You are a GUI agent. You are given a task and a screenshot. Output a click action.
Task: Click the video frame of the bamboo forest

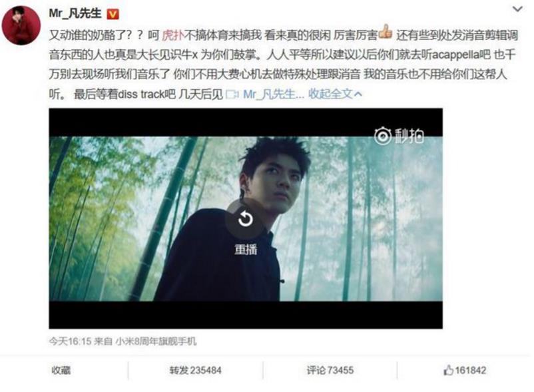point(246,218)
